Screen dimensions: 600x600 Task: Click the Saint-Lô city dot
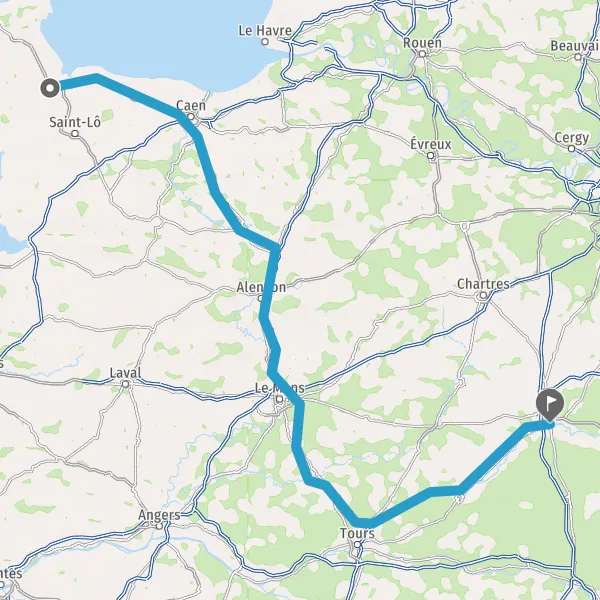(75, 134)
